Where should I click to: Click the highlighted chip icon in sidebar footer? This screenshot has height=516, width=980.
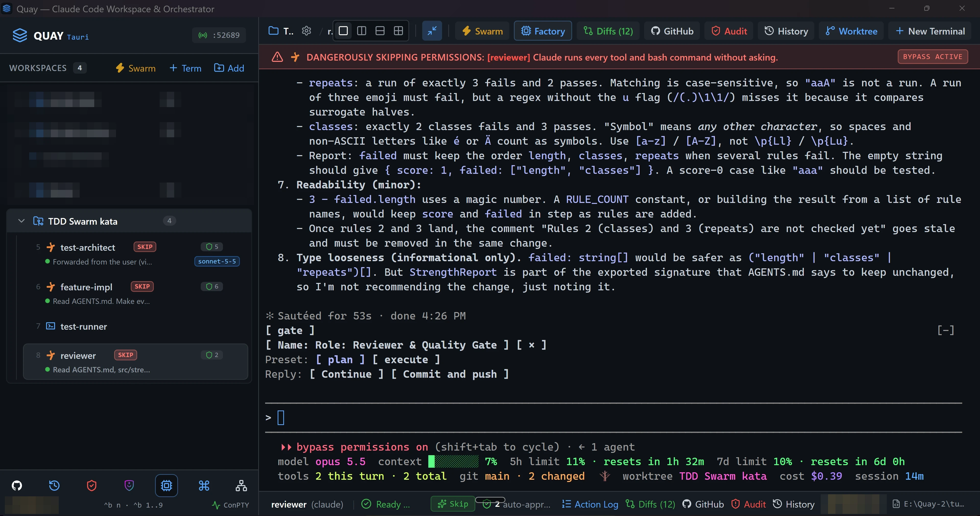(166, 486)
